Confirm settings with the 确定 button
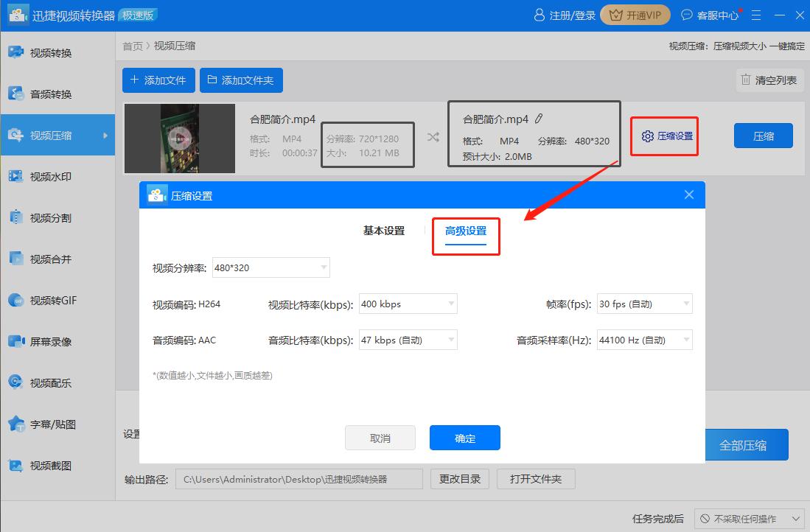This screenshot has height=532, width=810. pyautogui.click(x=464, y=437)
